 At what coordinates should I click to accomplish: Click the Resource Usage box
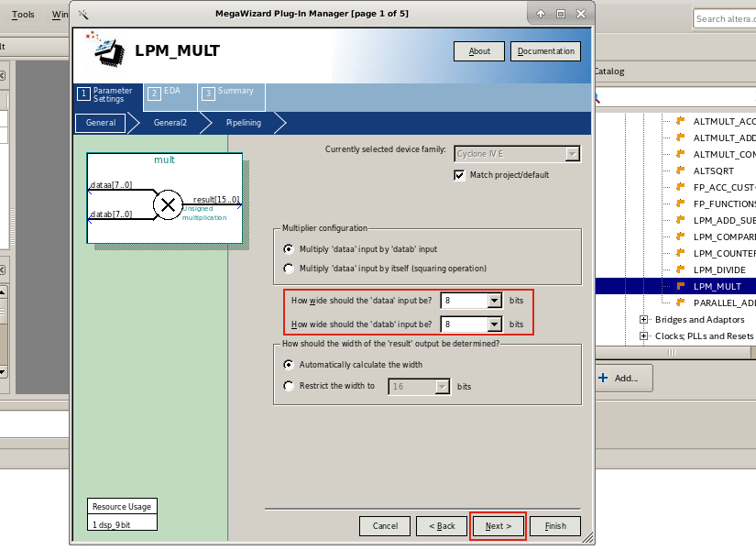click(x=122, y=514)
